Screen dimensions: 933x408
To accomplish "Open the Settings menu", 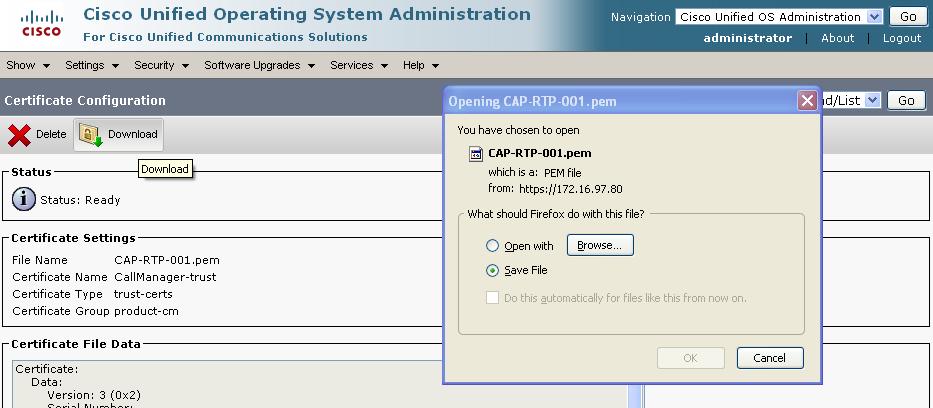I will click(92, 65).
